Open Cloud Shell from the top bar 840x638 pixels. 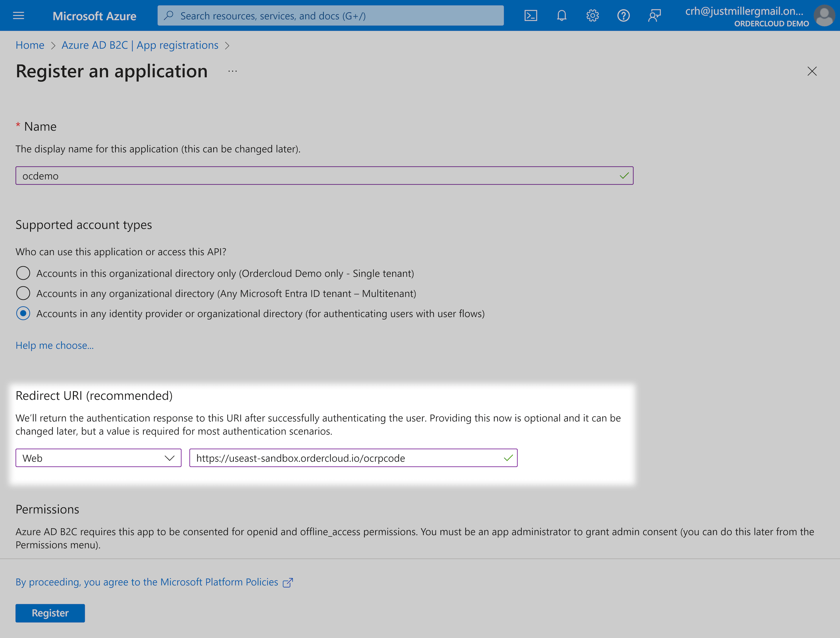click(531, 15)
